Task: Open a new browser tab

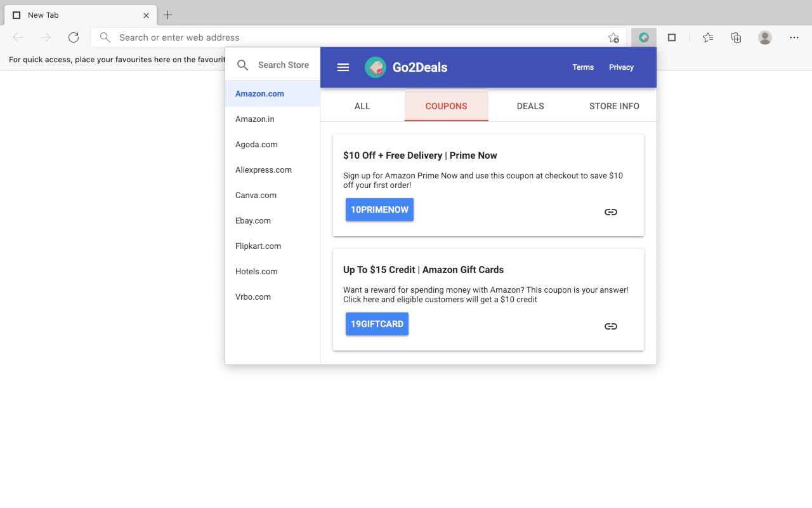Action: pyautogui.click(x=167, y=15)
